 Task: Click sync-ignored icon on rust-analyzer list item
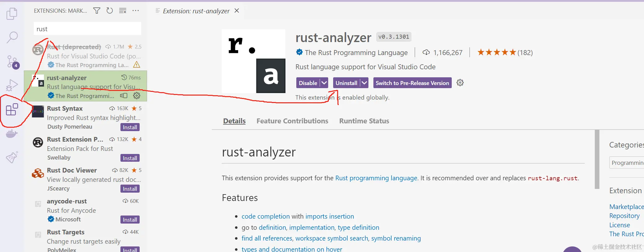[x=124, y=96]
